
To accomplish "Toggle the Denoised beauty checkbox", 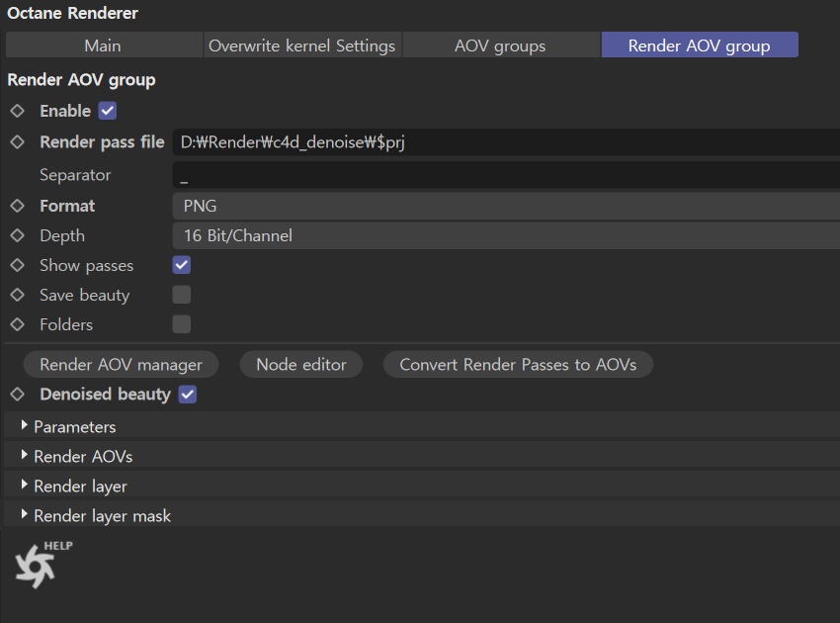I will 188,394.
